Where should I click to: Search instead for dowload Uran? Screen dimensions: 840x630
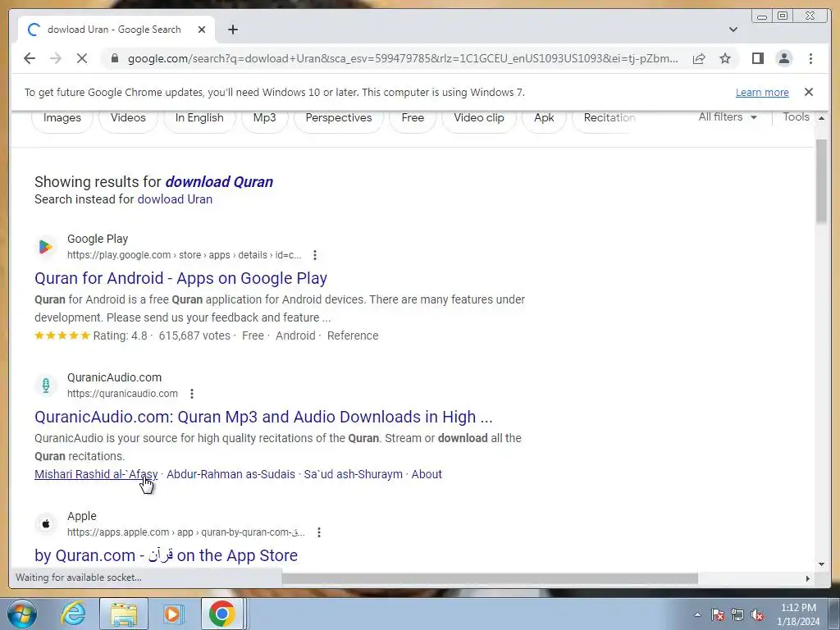click(x=175, y=199)
